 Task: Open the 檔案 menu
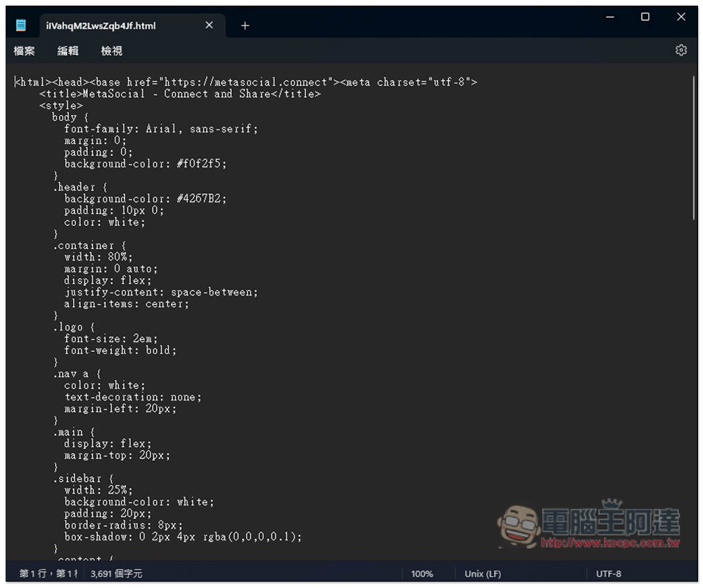click(x=24, y=51)
